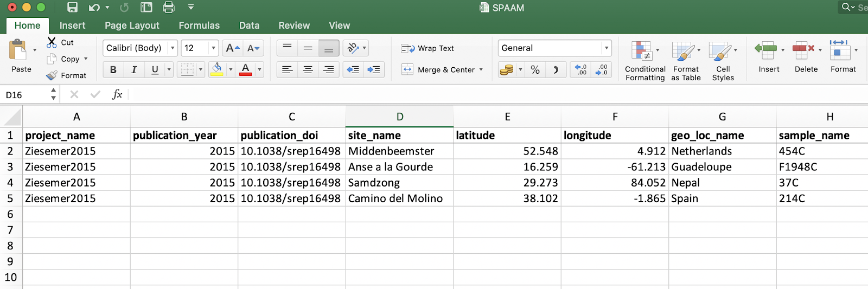This screenshot has height=289, width=868.
Task: Decrease the indent
Action: point(353,69)
